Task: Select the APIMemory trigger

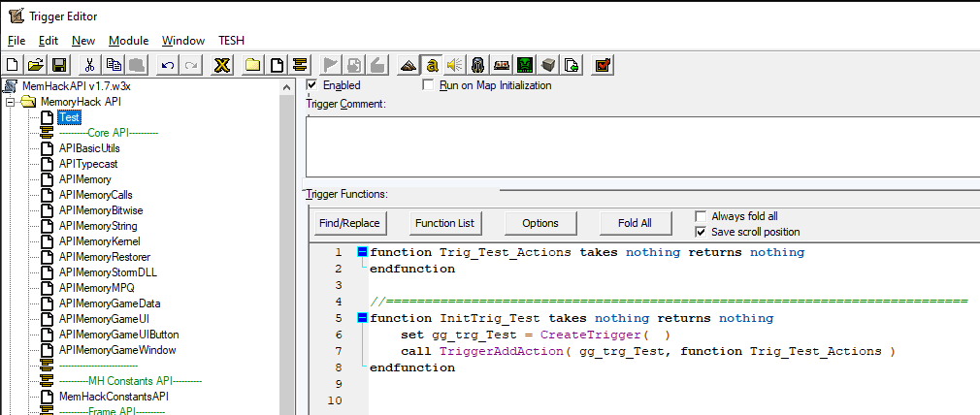Action: tap(85, 179)
